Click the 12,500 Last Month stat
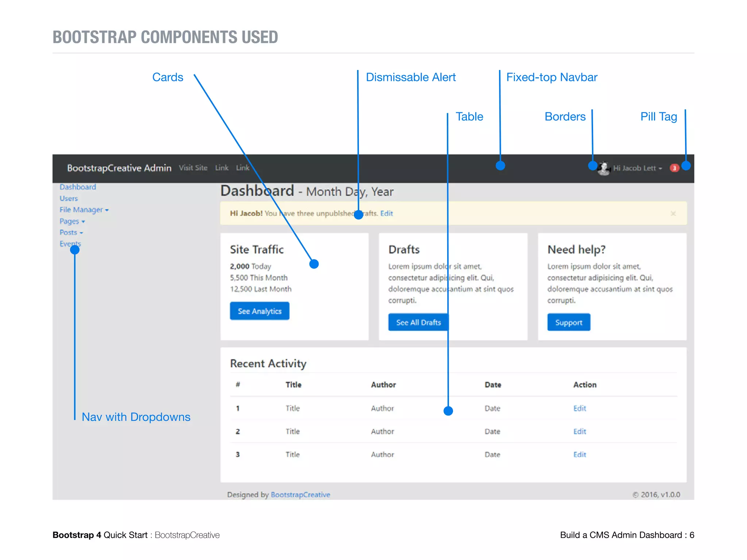The image size is (747, 560). tap(261, 289)
